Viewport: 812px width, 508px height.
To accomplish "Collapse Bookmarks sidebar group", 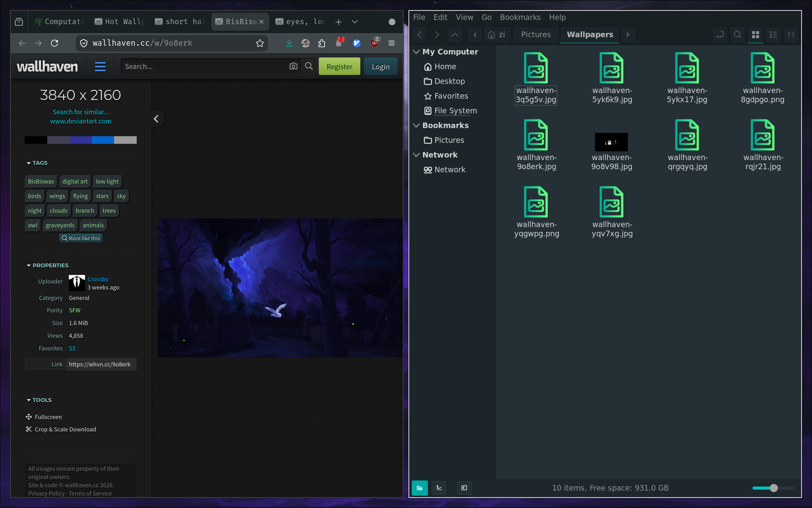I will [416, 125].
